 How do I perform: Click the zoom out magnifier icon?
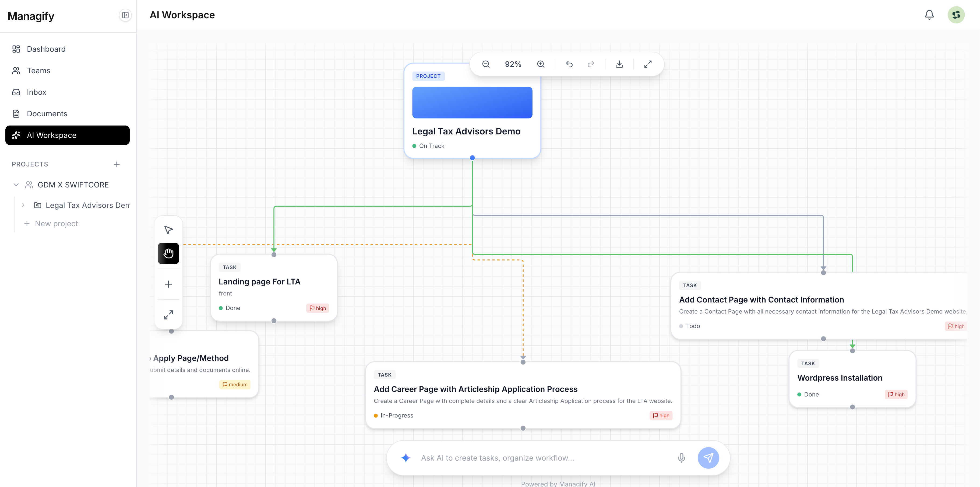[x=486, y=64]
